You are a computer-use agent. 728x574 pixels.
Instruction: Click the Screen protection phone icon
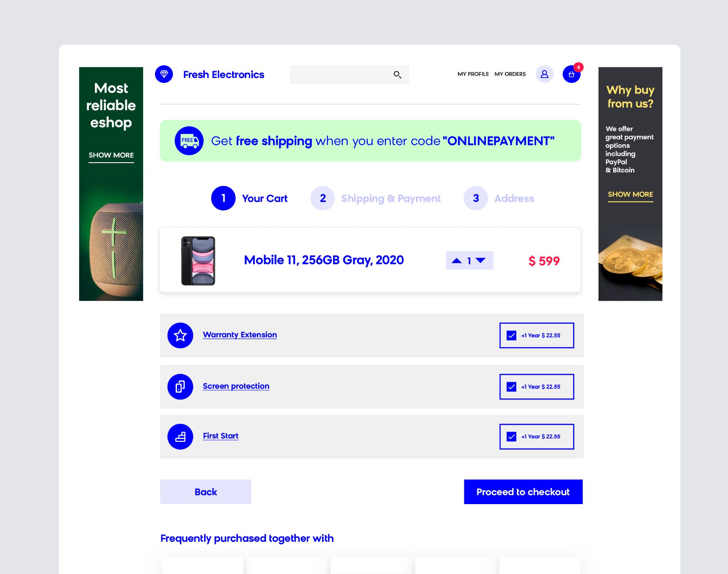click(x=180, y=387)
